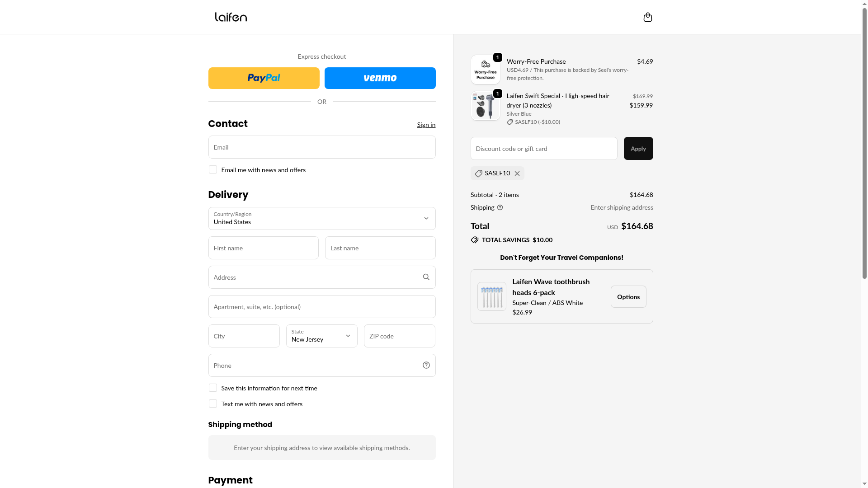868x488 pixels.
Task: Click the Sign in link
Action: 426,125
